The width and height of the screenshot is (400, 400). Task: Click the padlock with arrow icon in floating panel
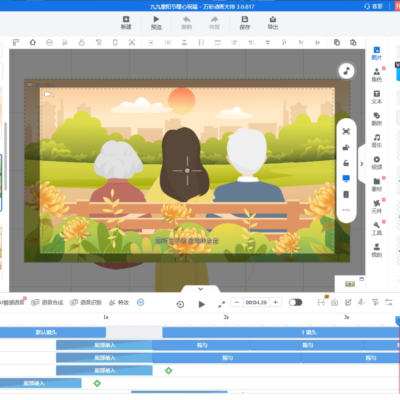[x=346, y=147]
